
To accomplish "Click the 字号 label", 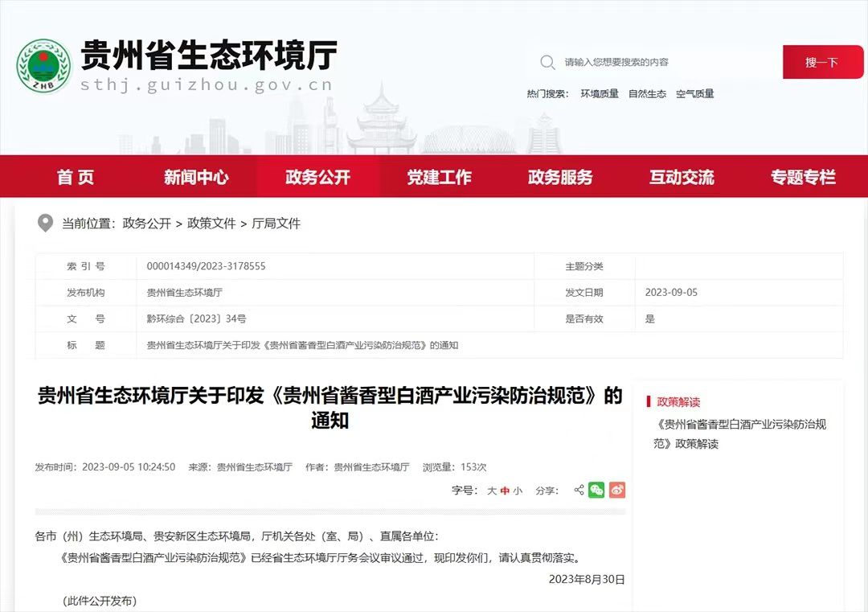I will [x=464, y=490].
